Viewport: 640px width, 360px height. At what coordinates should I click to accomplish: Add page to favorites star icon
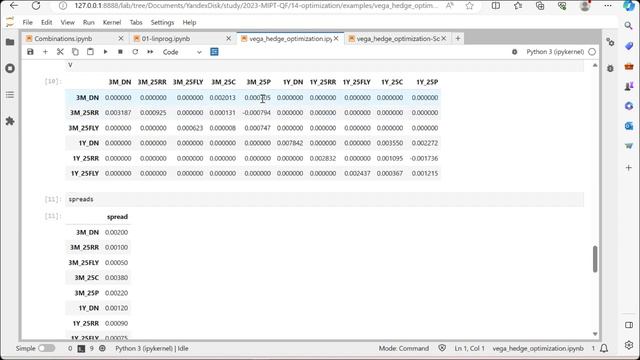click(x=469, y=6)
